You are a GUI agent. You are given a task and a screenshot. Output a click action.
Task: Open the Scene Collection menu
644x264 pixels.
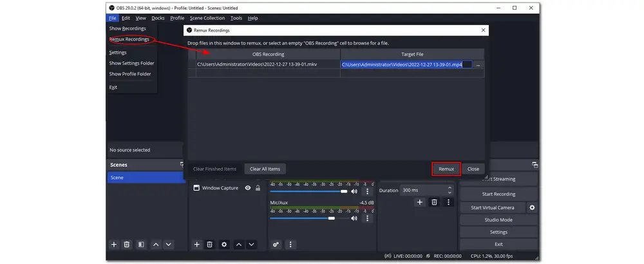pos(207,18)
